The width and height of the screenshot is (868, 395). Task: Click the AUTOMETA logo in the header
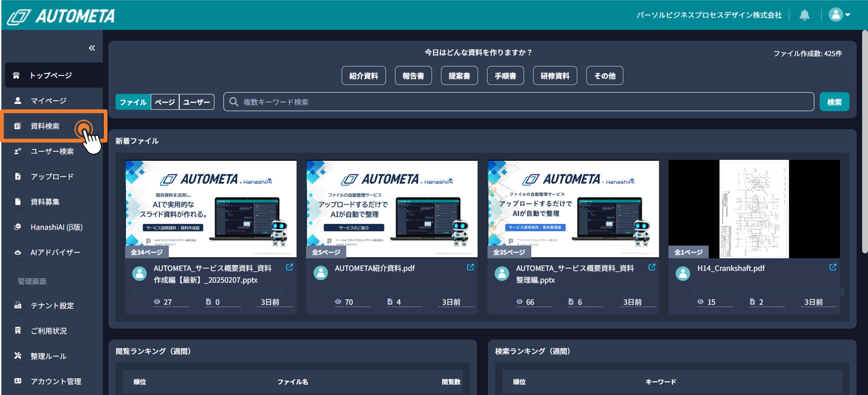[x=61, y=16]
